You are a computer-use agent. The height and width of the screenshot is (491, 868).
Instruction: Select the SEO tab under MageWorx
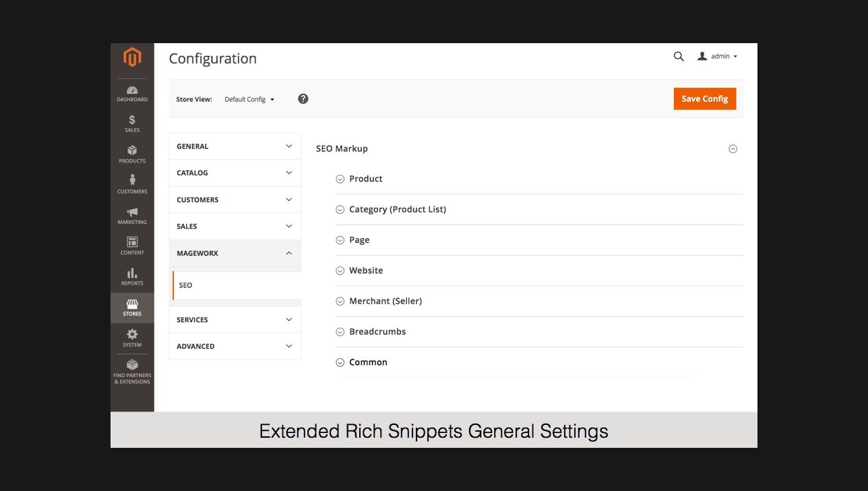(x=186, y=285)
